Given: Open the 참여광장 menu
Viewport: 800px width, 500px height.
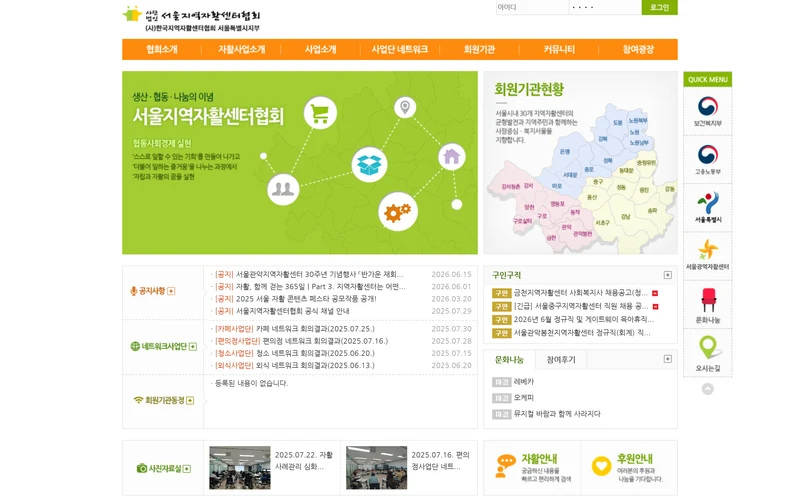Looking at the screenshot, I should pos(638,49).
